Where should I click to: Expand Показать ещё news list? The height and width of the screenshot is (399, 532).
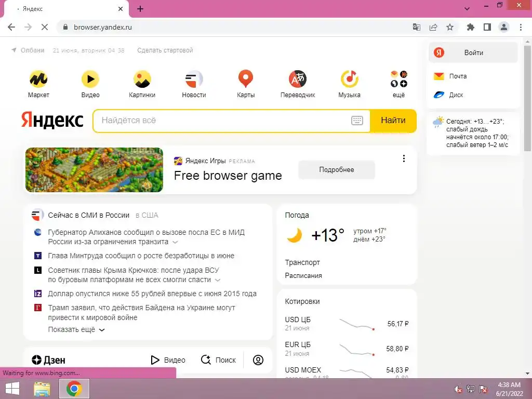76,329
